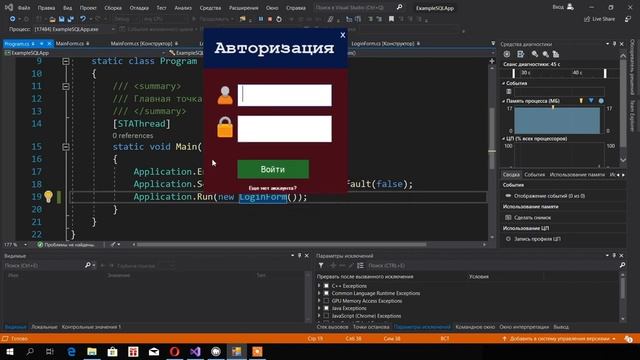
Task: Expand C++ Exceptions tree node
Action: (319, 286)
